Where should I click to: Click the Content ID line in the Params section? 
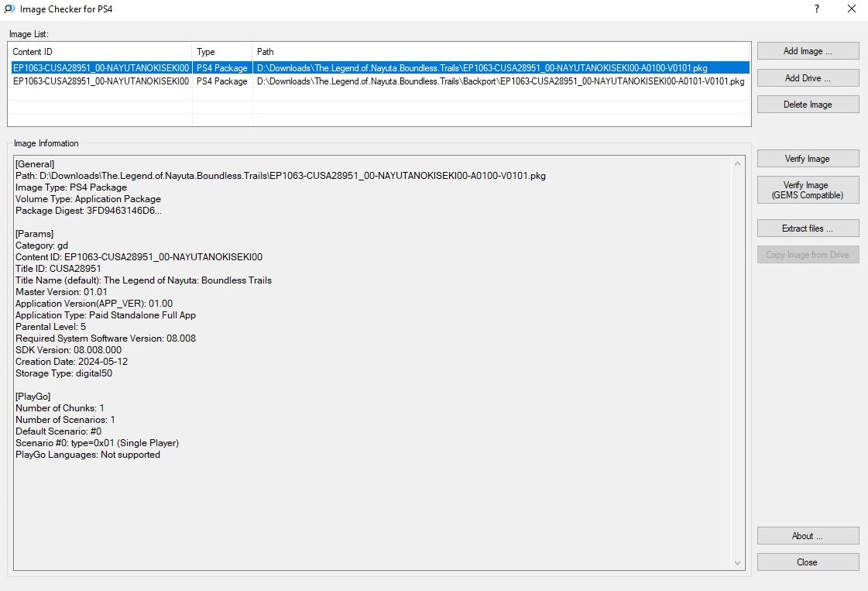[139, 257]
